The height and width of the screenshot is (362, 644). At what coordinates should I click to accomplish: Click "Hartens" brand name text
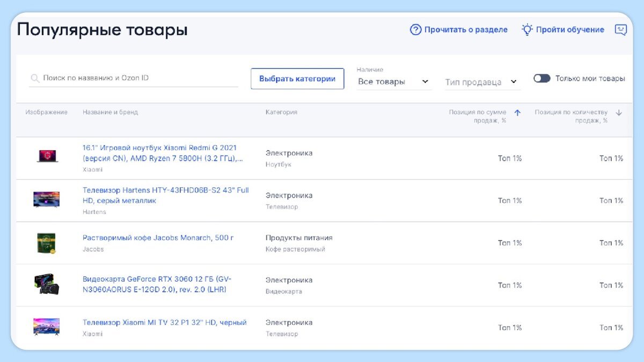[94, 212]
